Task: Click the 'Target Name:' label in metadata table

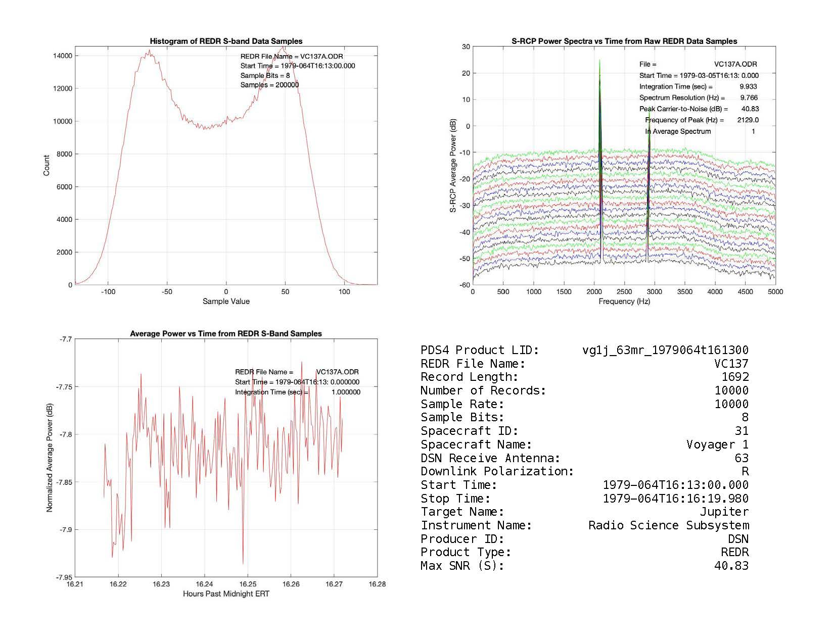Action: click(462, 512)
